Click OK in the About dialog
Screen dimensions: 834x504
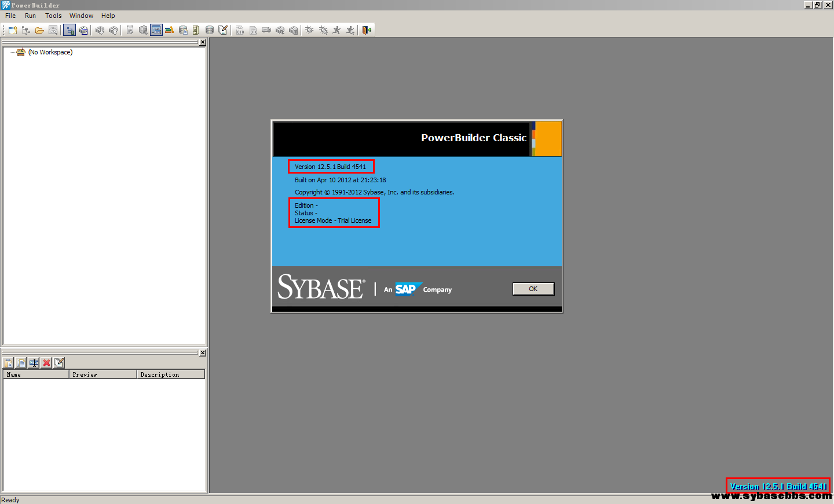point(533,289)
